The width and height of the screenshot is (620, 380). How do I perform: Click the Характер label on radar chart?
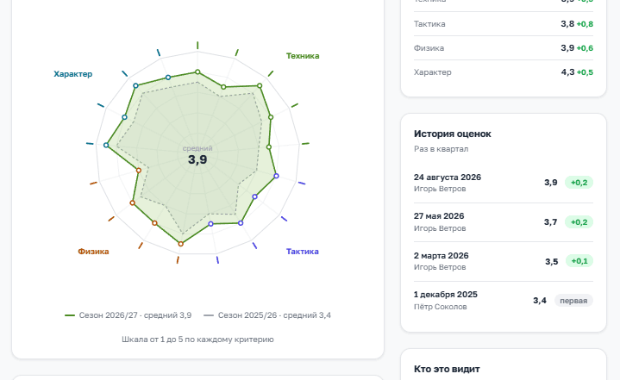pyautogui.click(x=73, y=74)
